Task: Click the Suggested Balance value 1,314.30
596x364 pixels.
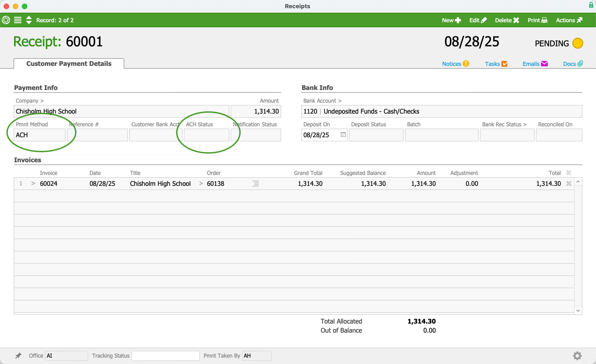Action: click(374, 184)
